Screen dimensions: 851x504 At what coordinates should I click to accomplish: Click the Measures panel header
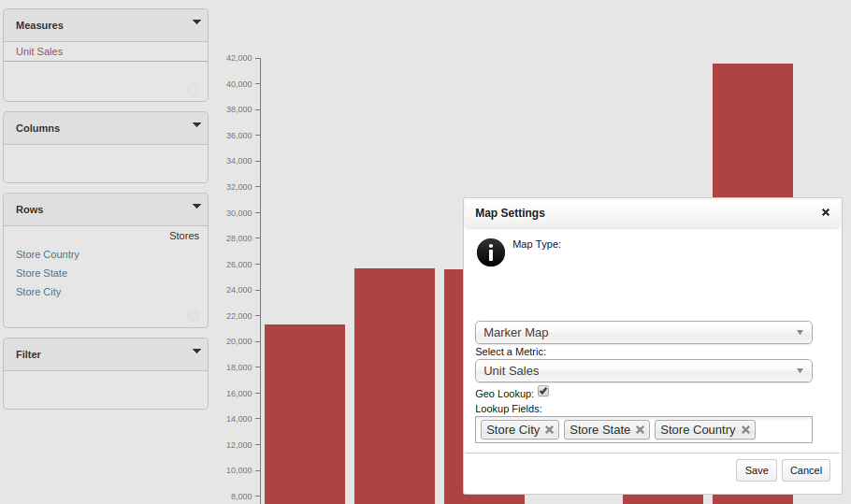(106, 25)
